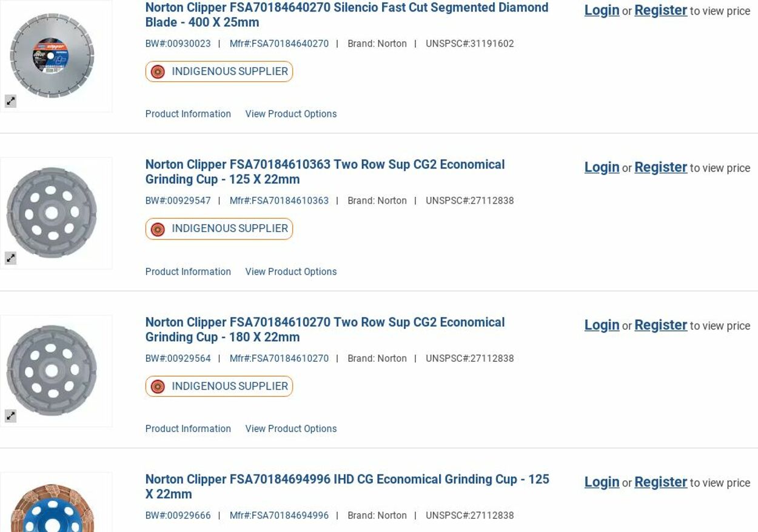Expand View Product Options for 125mm CG2 cup
Viewport: 758px width, 532px height.
[290, 271]
